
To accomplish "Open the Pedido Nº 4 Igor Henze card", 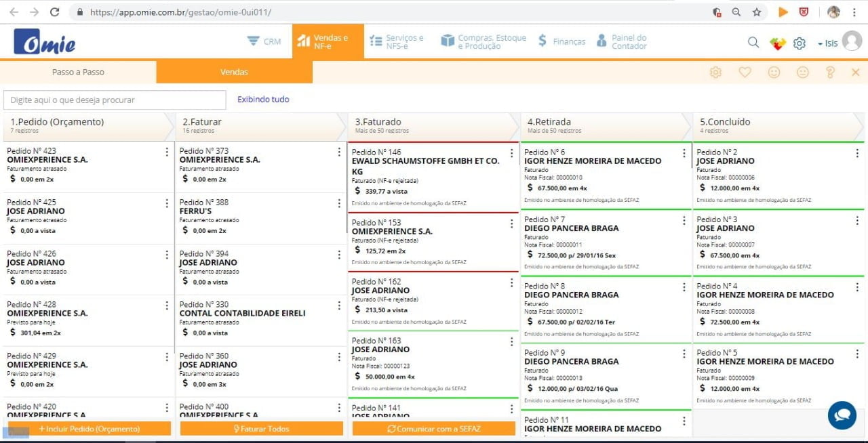I will 778,310.
